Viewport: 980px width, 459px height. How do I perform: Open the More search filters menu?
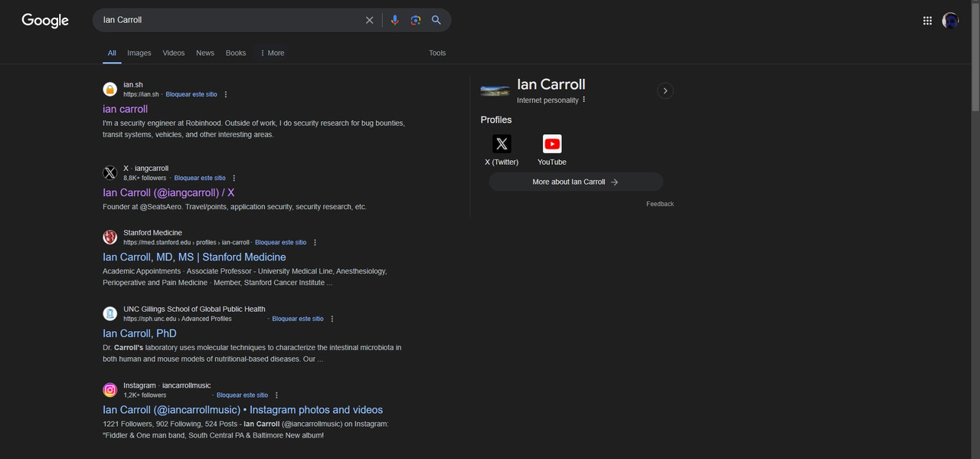pyautogui.click(x=272, y=53)
